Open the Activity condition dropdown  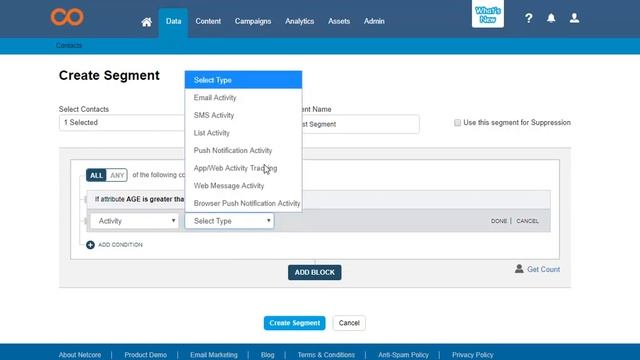coord(134,221)
